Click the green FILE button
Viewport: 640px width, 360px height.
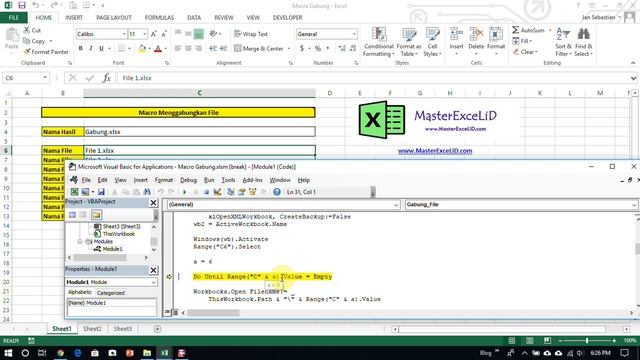tap(14, 18)
